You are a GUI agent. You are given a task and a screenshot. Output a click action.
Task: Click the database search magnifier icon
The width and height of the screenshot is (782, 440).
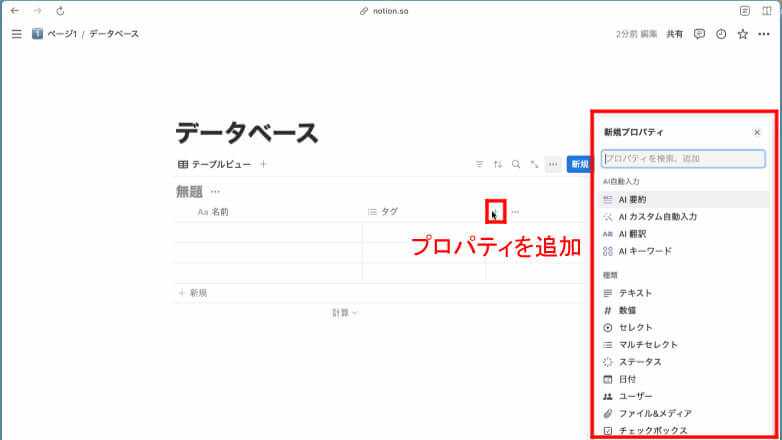516,164
